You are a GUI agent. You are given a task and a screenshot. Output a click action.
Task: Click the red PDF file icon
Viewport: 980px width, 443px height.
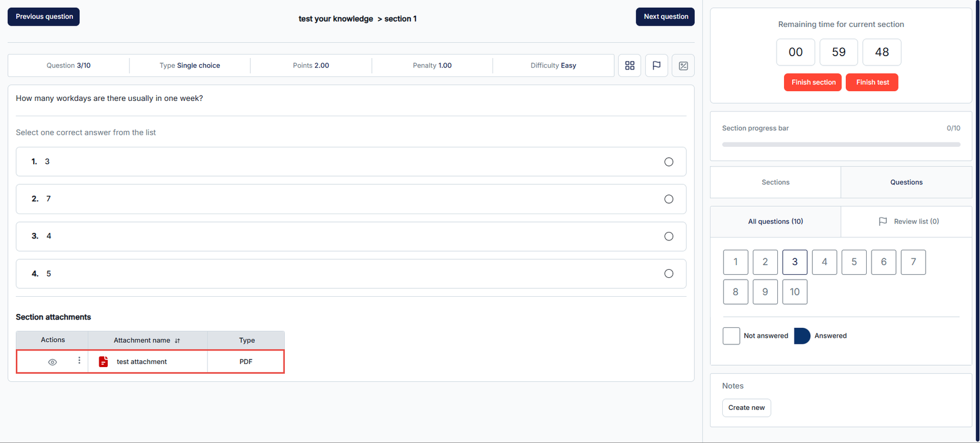point(104,362)
